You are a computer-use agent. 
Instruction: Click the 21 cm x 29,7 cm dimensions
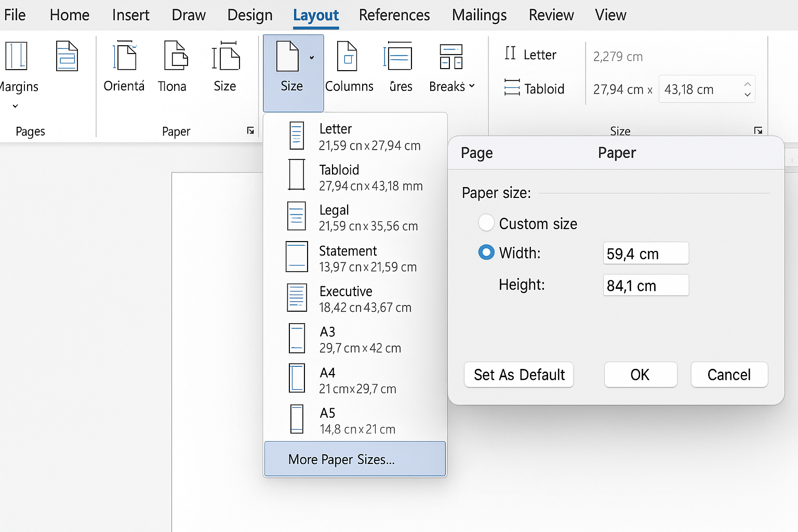pyautogui.click(x=358, y=389)
